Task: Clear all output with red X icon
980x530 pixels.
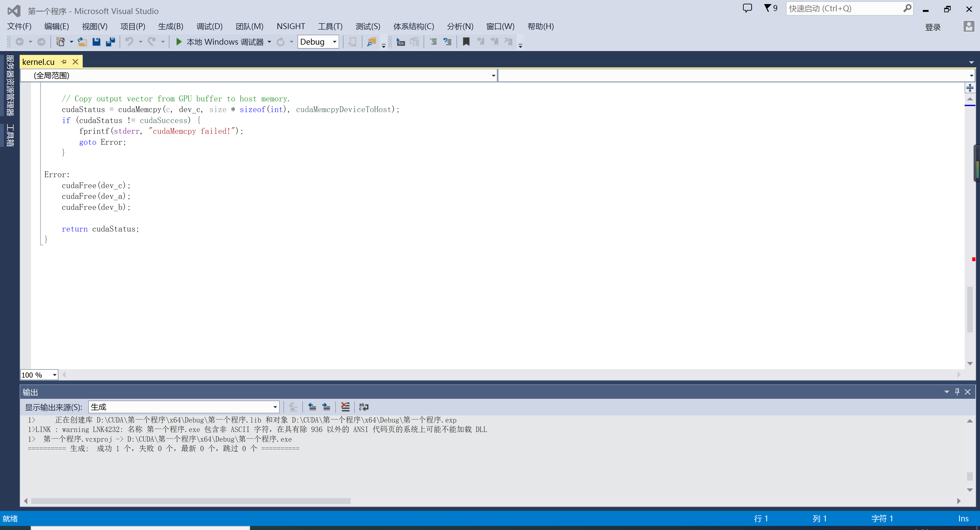Action: (x=345, y=407)
